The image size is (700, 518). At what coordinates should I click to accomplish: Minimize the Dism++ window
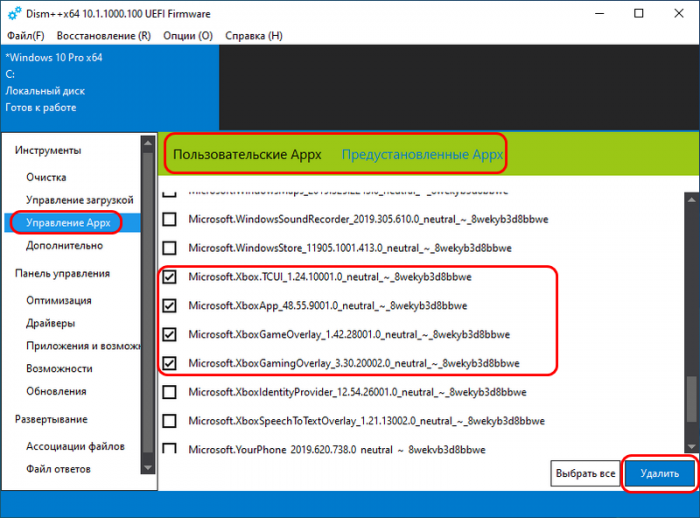(x=600, y=13)
